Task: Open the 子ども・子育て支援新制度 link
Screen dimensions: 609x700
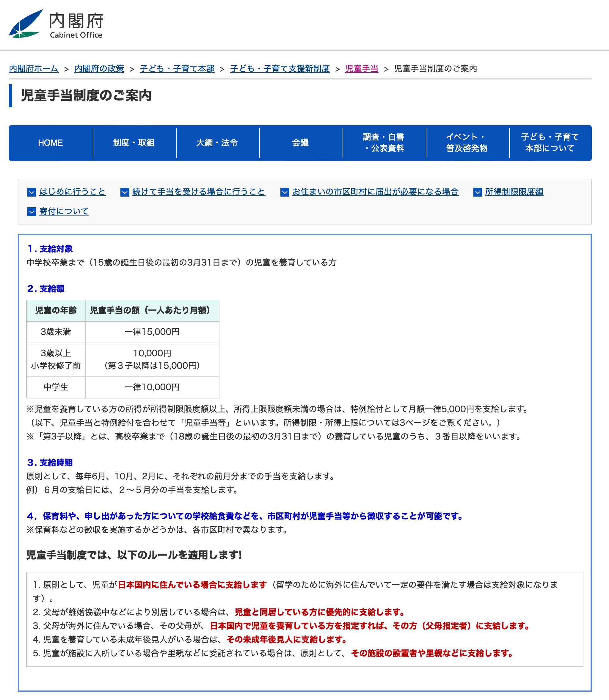Action: click(280, 69)
